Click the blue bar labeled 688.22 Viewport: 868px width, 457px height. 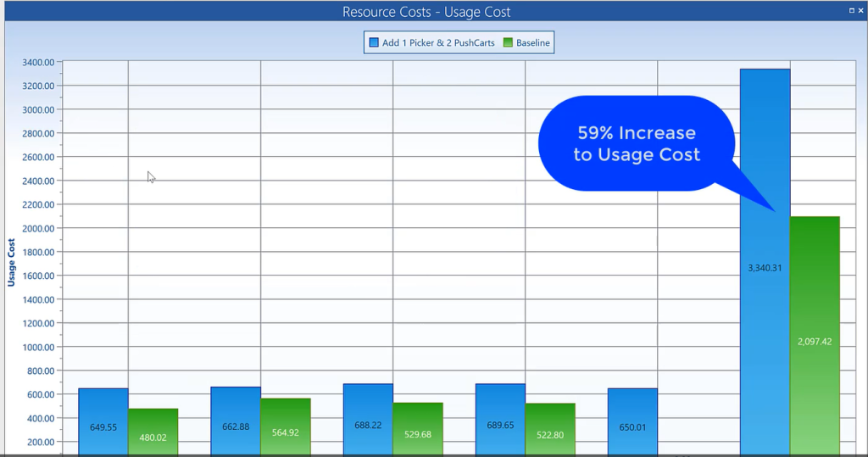[368, 420]
